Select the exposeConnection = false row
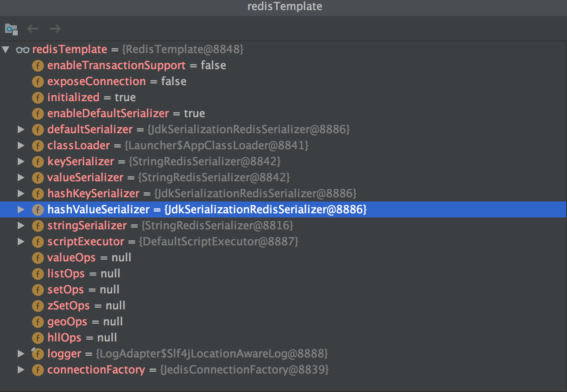Screen dimensions: 567x392 click(283, 81)
